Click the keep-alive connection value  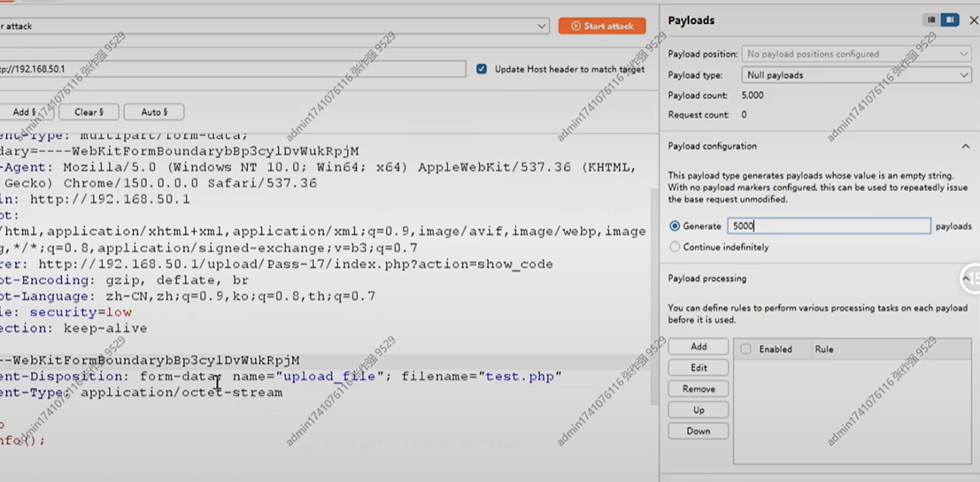point(105,328)
